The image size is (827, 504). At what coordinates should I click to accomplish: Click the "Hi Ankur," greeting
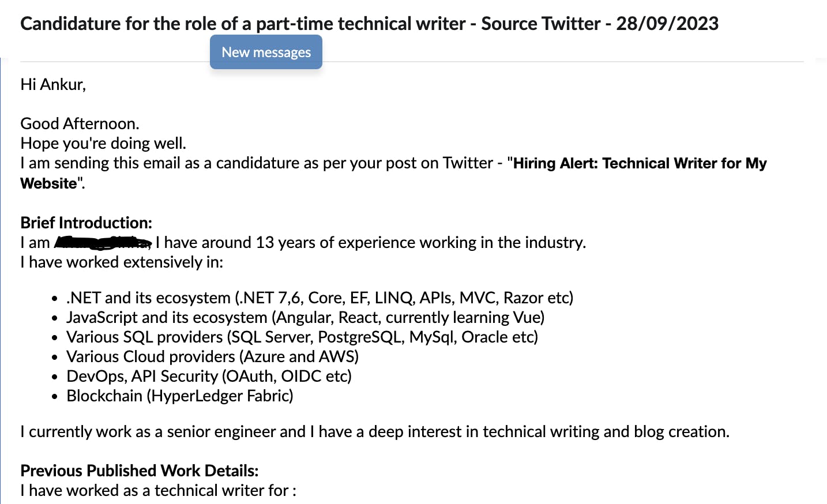click(x=53, y=85)
